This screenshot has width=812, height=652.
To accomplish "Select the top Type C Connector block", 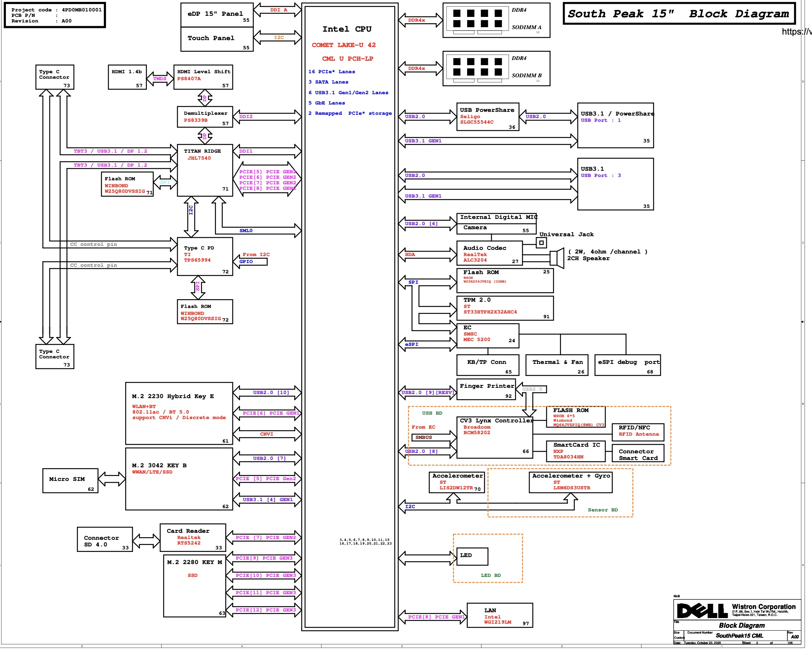I will click(x=55, y=77).
